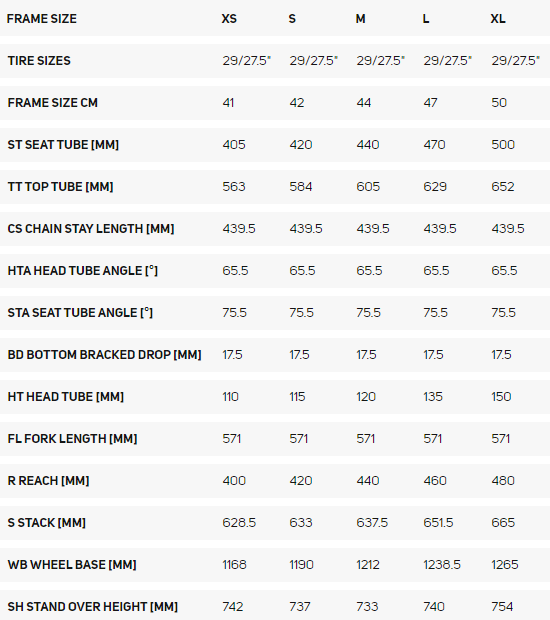Click the 1238.5 wheel base value

[x=442, y=565]
